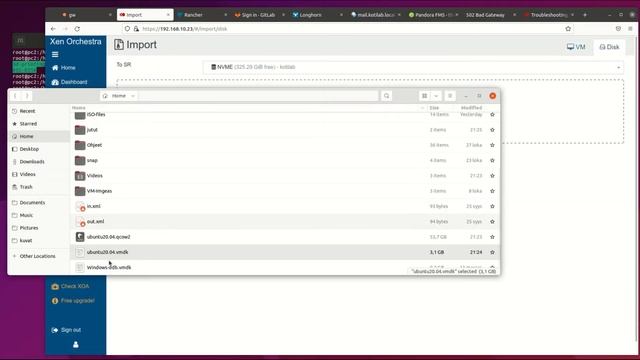The image size is (640, 360).
Task: Open a new browser tab
Action: coord(585,15)
